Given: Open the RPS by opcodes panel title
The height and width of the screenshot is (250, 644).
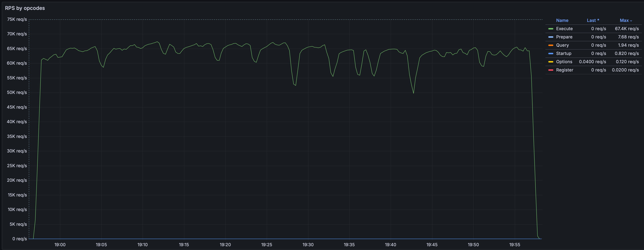Looking at the screenshot, I should tap(25, 8).
